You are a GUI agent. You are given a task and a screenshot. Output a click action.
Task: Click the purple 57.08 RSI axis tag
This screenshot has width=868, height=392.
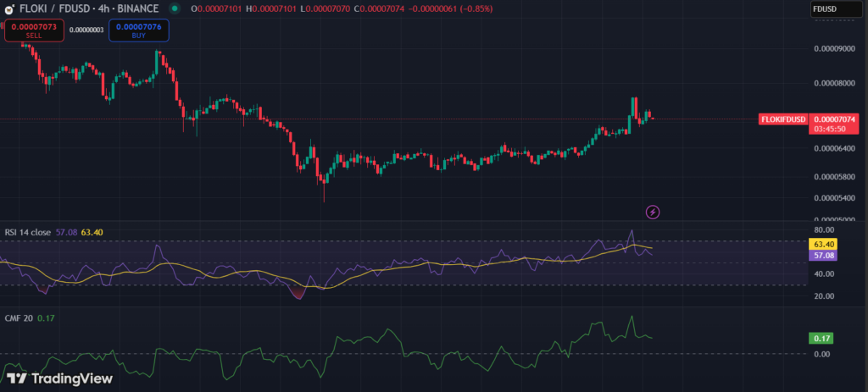tap(825, 255)
